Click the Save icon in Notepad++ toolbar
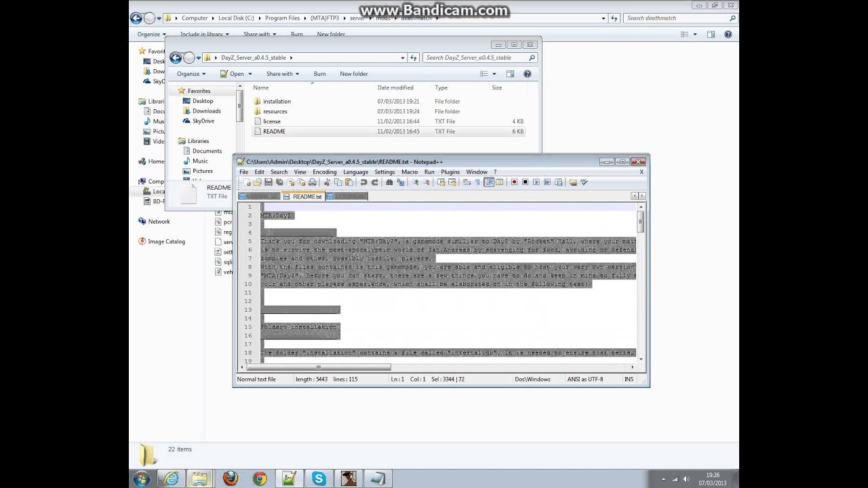 click(268, 182)
